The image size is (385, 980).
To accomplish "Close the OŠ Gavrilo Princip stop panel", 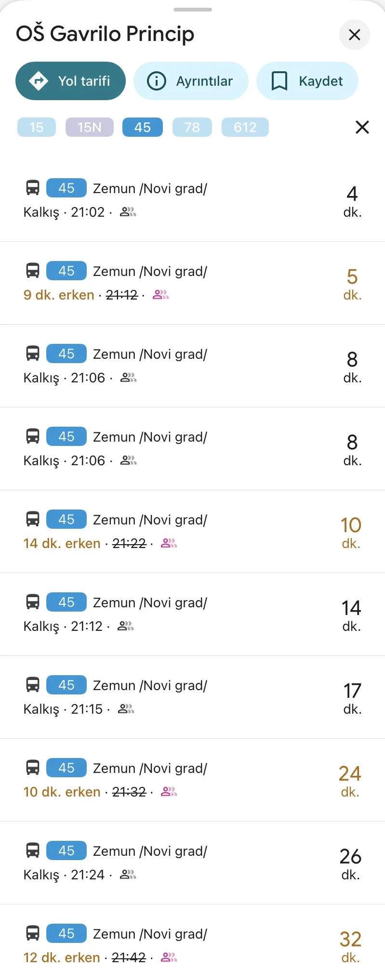I will point(354,35).
